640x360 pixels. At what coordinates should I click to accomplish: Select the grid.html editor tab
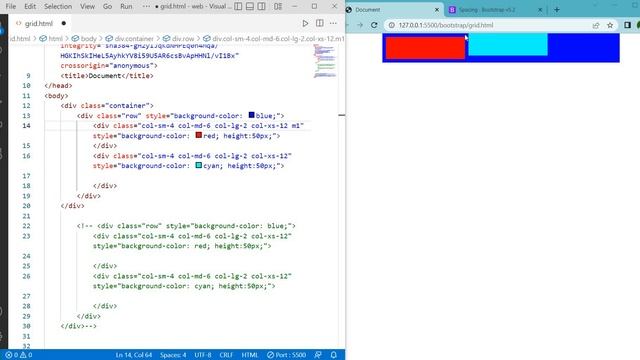coord(39,23)
